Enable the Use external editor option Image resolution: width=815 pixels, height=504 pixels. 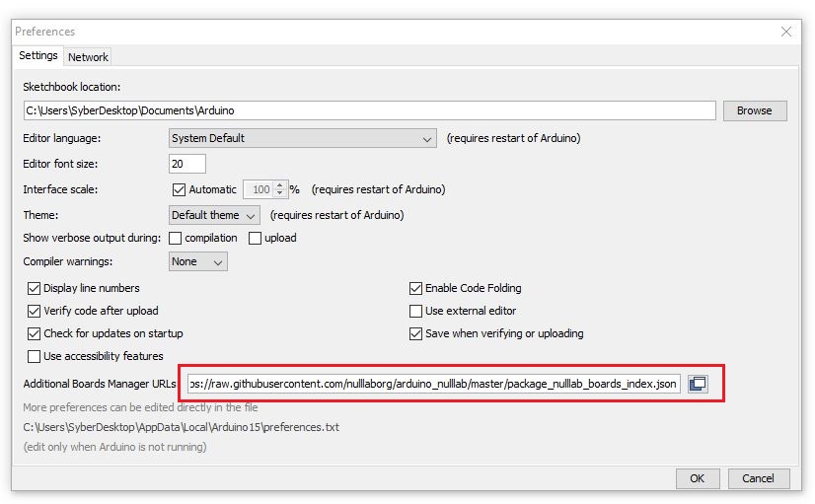tap(415, 311)
